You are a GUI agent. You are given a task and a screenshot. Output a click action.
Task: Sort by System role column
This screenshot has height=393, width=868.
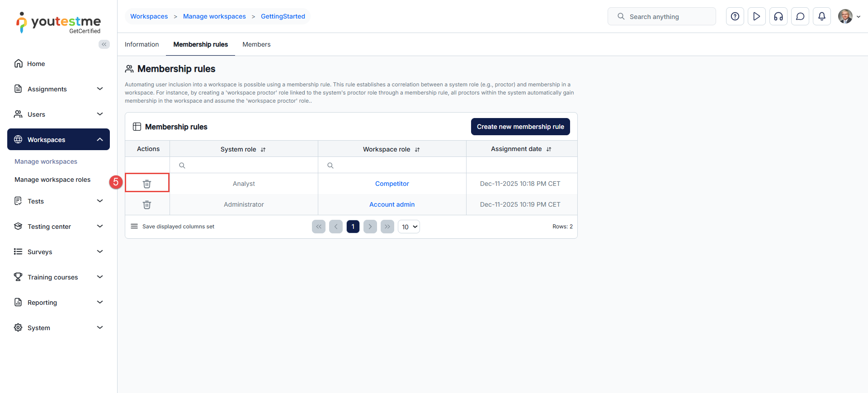point(263,150)
